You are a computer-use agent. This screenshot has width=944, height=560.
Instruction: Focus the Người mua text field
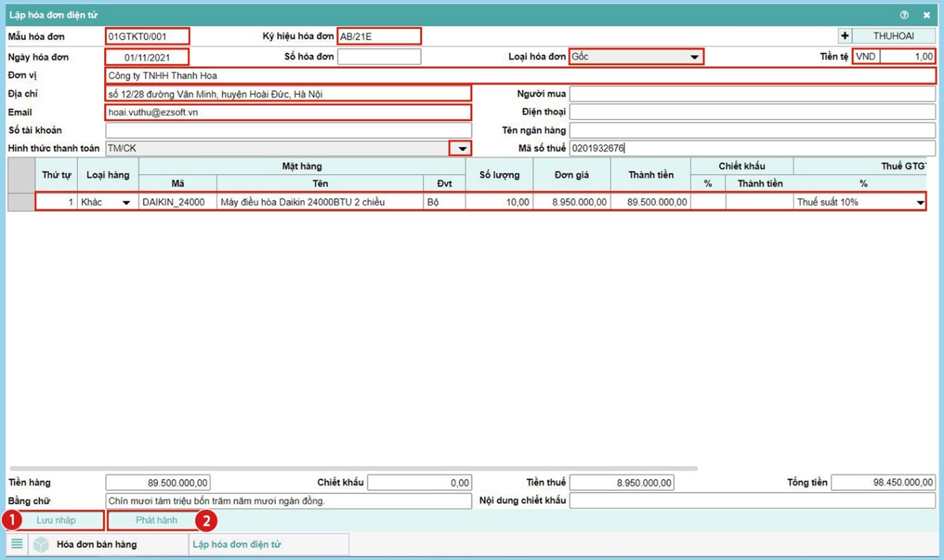point(752,94)
